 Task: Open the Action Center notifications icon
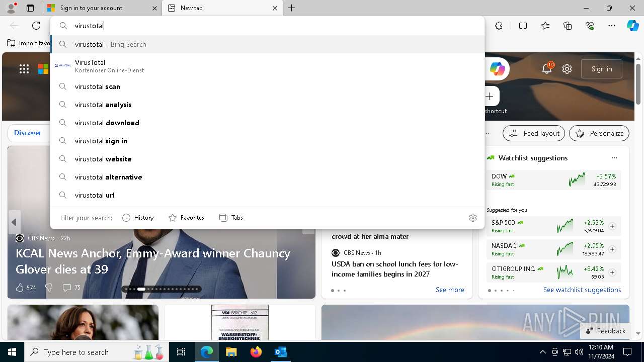coord(627,352)
